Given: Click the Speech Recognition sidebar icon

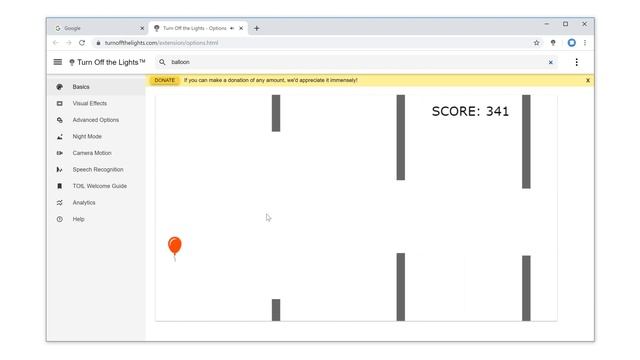Looking at the screenshot, I should 60,170.
